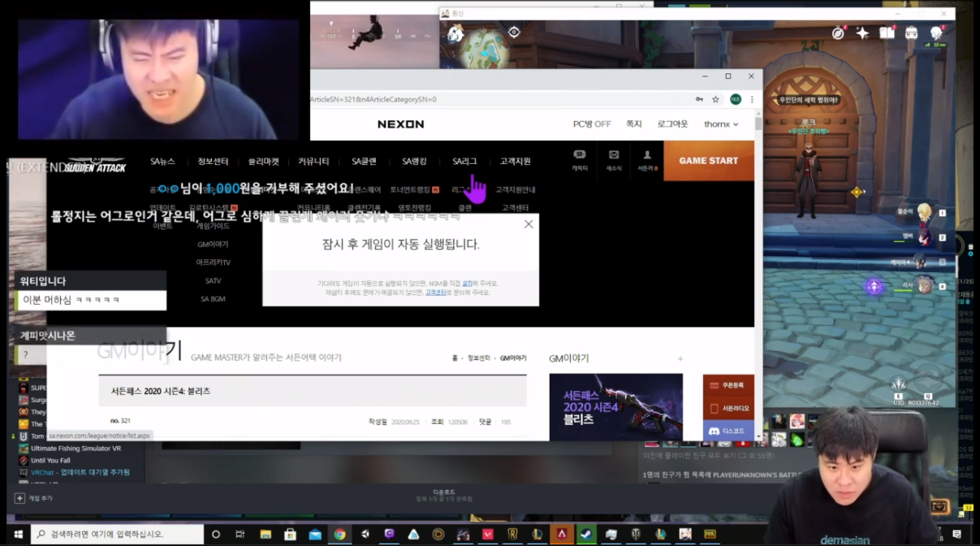The width and height of the screenshot is (980, 546).
Task: Open the 토너먼트랭킹 submenu item
Action: (x=414, y=189)
